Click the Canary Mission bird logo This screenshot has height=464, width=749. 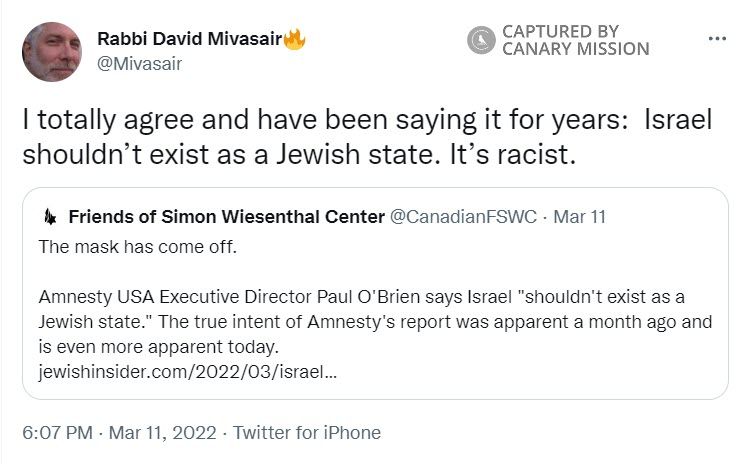(482, 40)
